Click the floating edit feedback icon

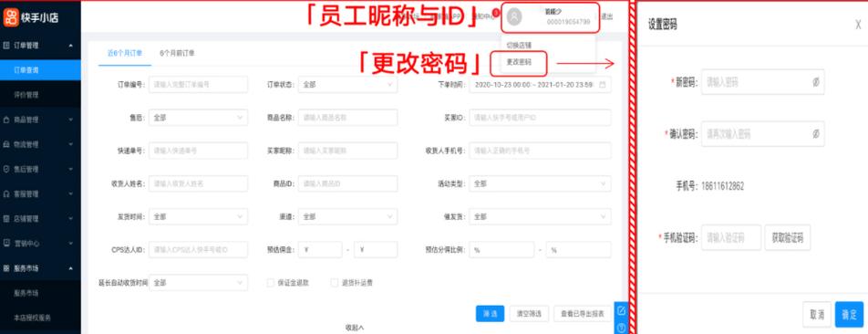621,310
